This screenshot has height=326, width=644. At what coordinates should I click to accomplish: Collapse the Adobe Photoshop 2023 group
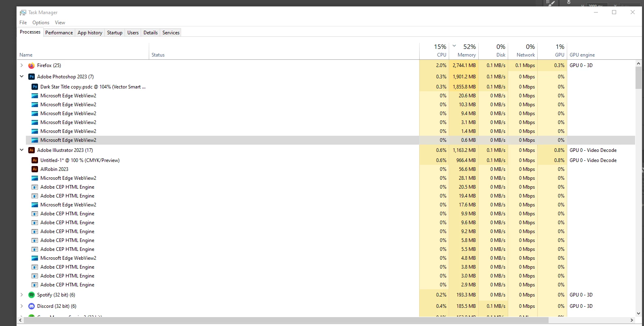(22, 77)
